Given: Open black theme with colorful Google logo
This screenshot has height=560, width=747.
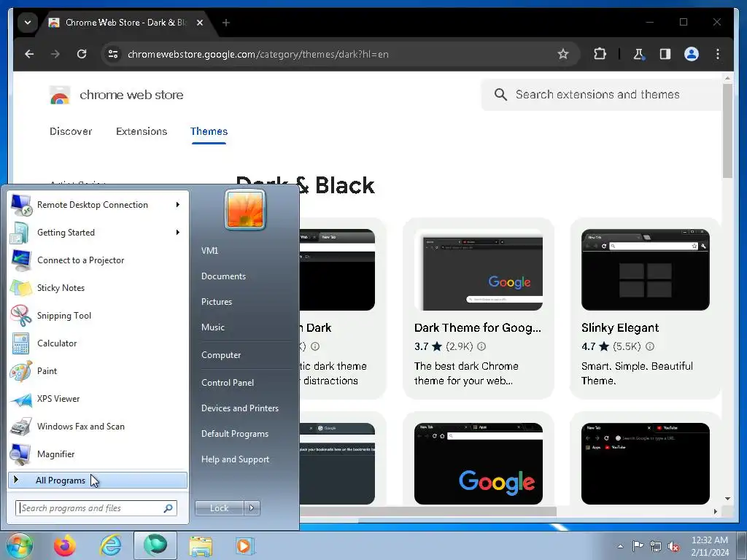Looking at the screenshot, I should (x=479, y=463).
